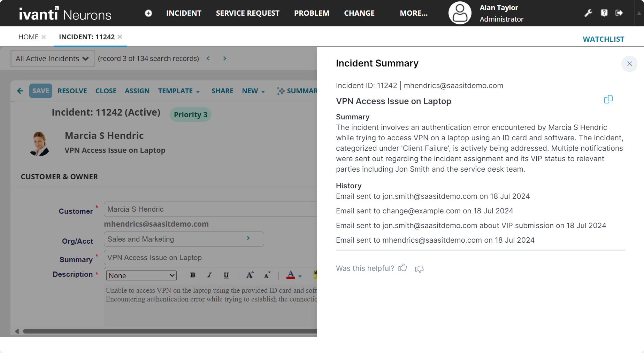644x353 pixels.
Task: Click thumbs up for helpful
Action: tap(403, 268)
